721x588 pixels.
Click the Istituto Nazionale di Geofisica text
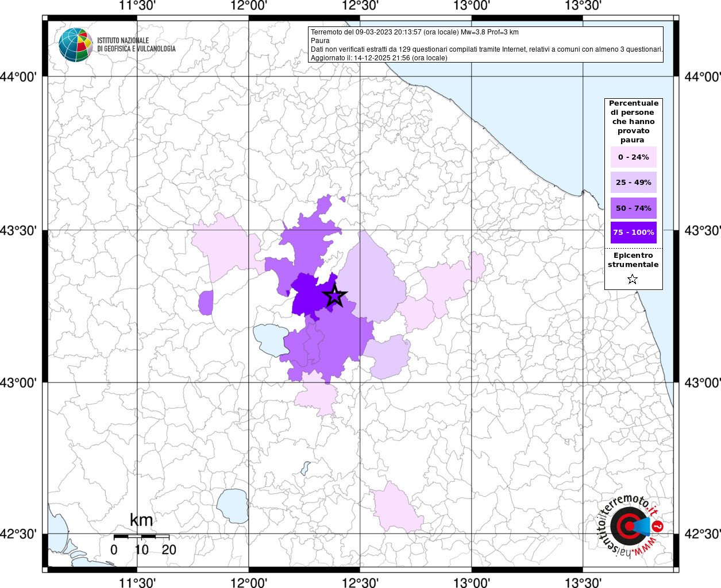point(136,45)
